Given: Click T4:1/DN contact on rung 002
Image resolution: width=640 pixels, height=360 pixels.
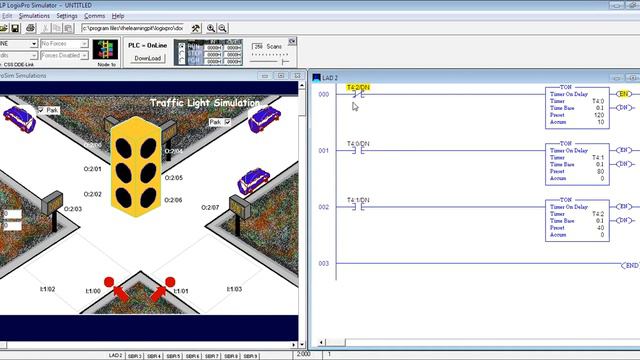Looking at the screenshot, I should pos(358,207).
